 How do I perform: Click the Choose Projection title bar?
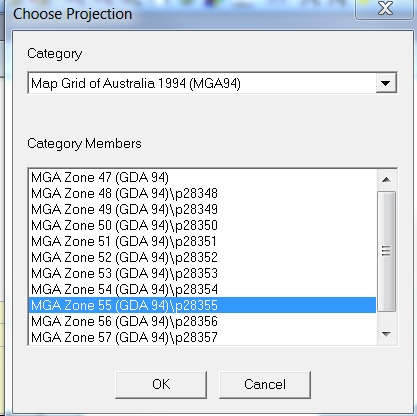tap(180, 14)
